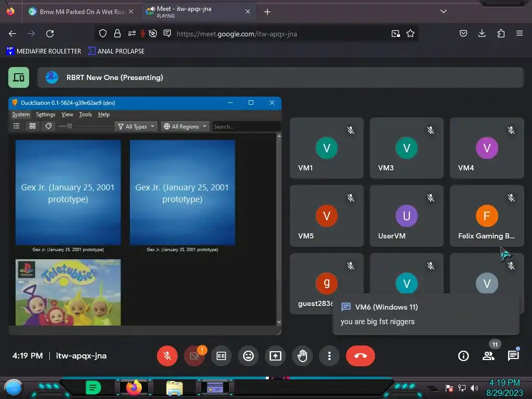532x399 pixels.
Task: Bookmark this page with the star icon
Action: 410,34
